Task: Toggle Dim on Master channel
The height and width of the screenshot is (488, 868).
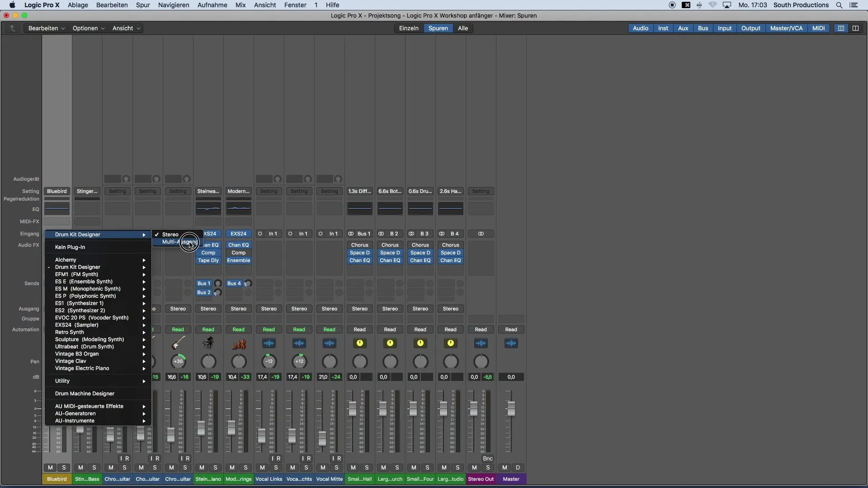Action: point(518,468)
